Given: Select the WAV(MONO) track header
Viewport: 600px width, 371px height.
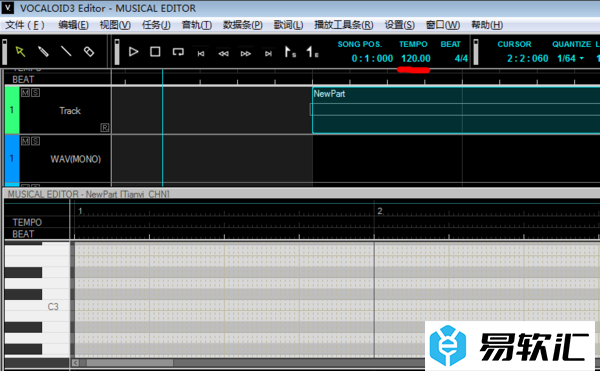Looking at the screenshot, I should 75,159.
